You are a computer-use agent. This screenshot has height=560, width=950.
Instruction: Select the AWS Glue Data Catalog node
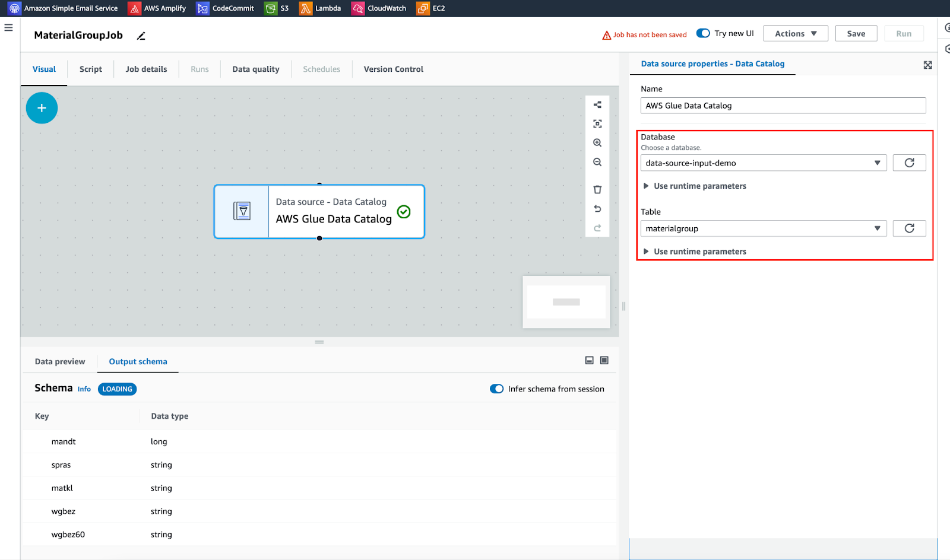(x=319, y=212)
